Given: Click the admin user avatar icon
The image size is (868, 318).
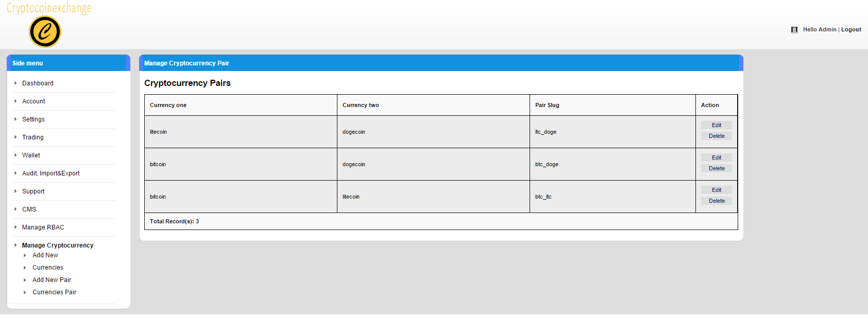Looking at the screenshot, I should (x=794, y=30).
